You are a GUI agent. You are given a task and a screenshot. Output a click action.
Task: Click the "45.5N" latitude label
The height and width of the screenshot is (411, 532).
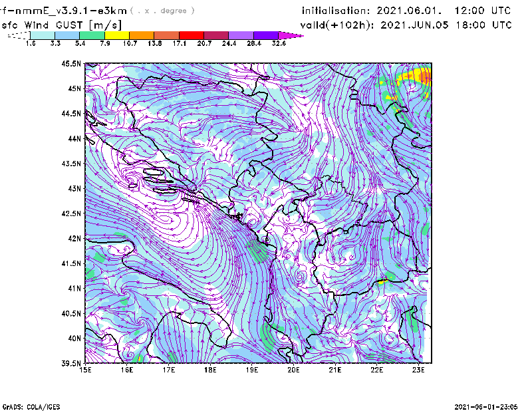point(71,63)
